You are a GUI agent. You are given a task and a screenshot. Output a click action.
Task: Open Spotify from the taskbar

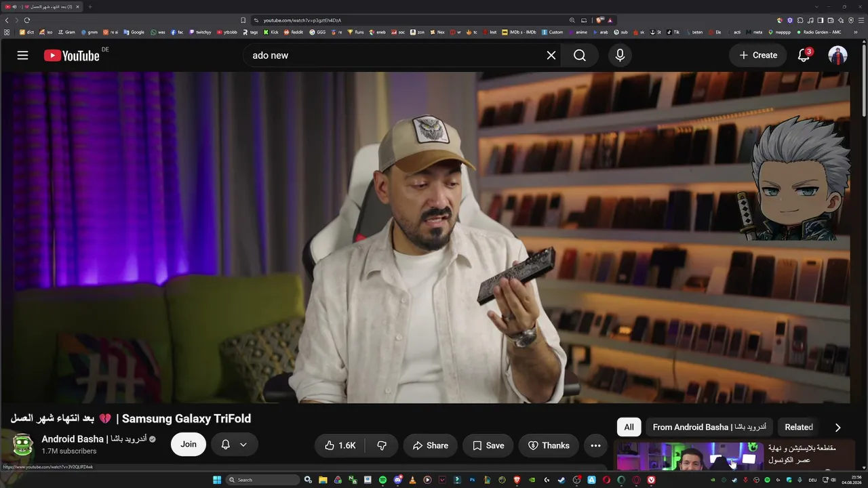pyautogui.click(x=382, y=480)
